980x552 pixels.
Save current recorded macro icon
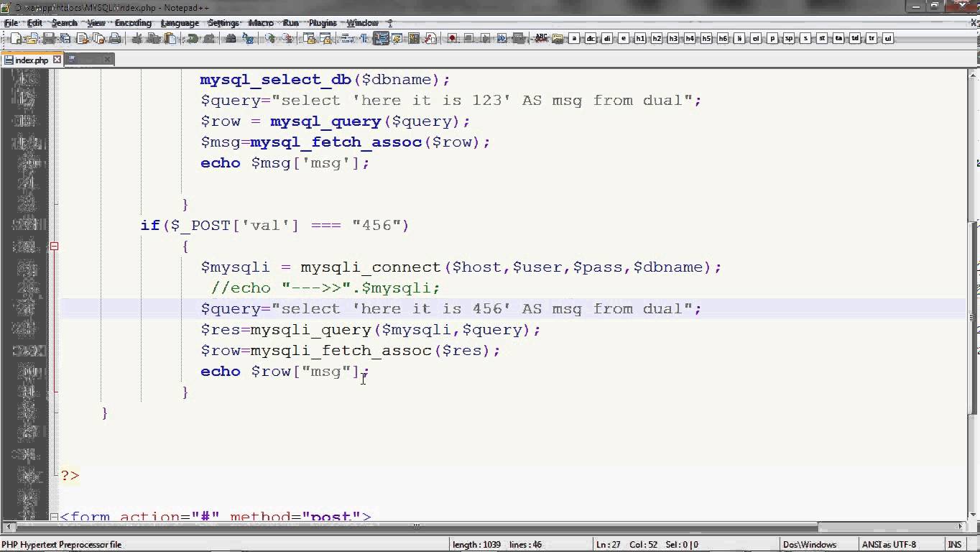pos(518,38)
